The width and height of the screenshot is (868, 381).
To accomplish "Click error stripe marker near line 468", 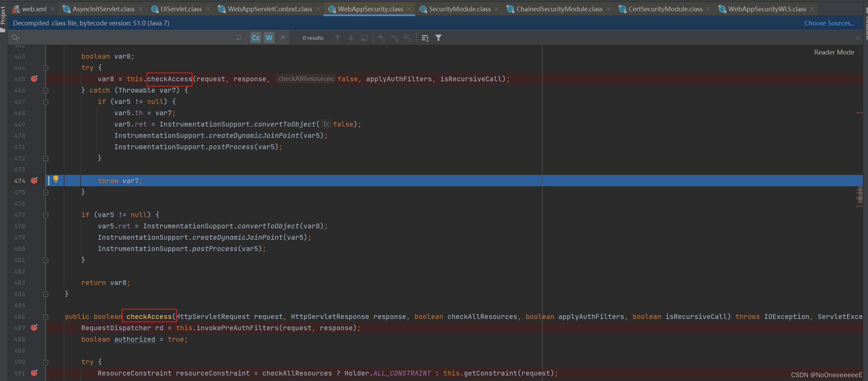I will pyautogui.click(x=859, y=112).
